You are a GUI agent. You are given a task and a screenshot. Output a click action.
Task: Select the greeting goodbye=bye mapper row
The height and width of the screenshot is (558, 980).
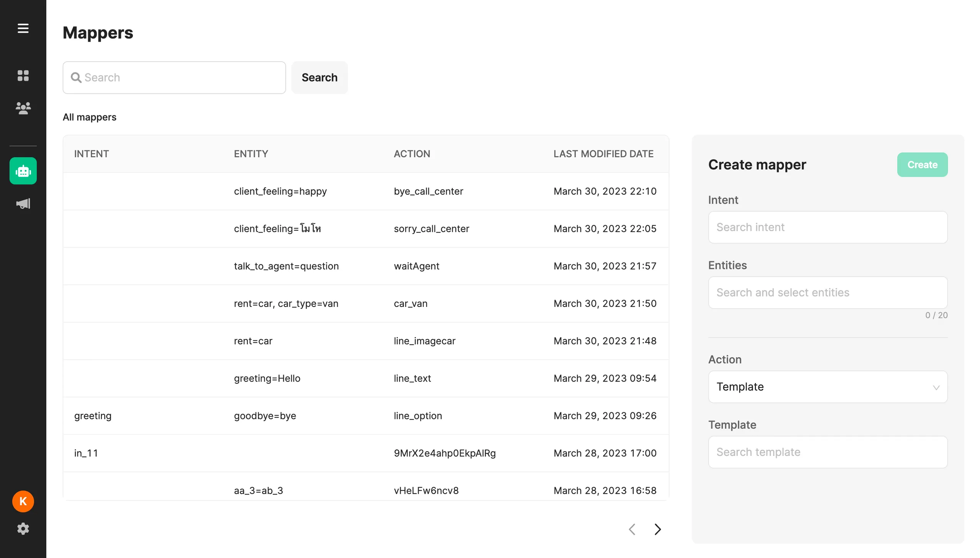[366, 416]
